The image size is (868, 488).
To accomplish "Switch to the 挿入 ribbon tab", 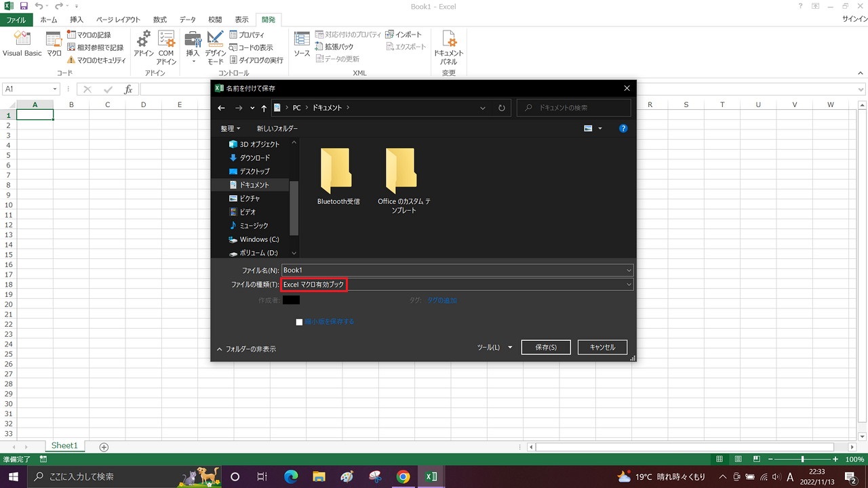I will coord(77,20).
